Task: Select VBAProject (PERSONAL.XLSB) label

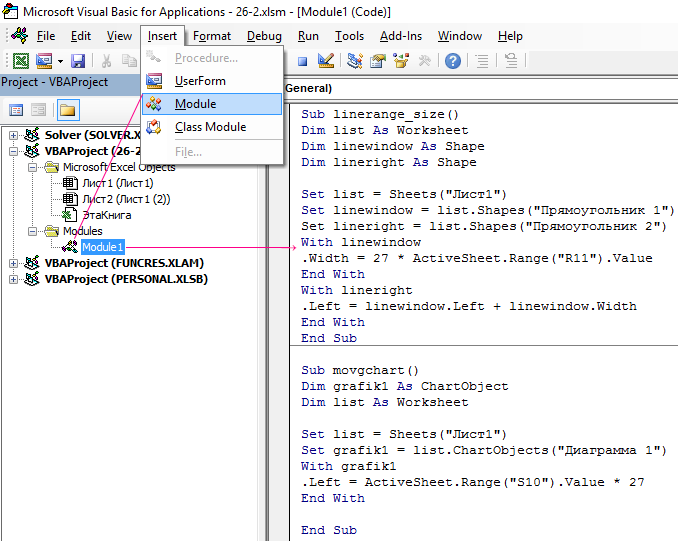Action: [126, 279]
